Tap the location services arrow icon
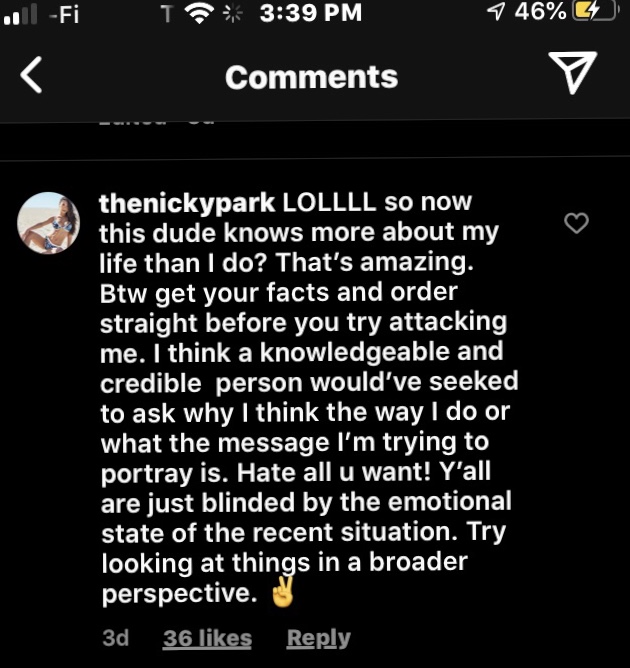This screenshot has width=630, height=668. point(495,13)
